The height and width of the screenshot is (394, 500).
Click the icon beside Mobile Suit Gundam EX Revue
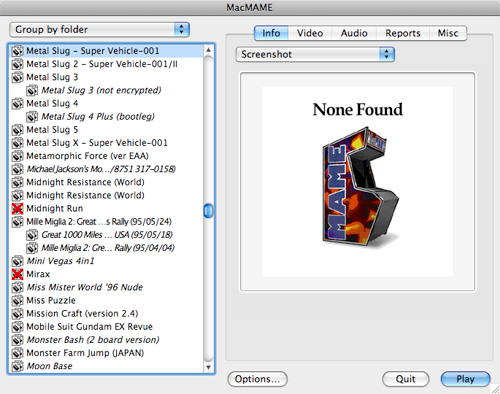tap(17, 327)
